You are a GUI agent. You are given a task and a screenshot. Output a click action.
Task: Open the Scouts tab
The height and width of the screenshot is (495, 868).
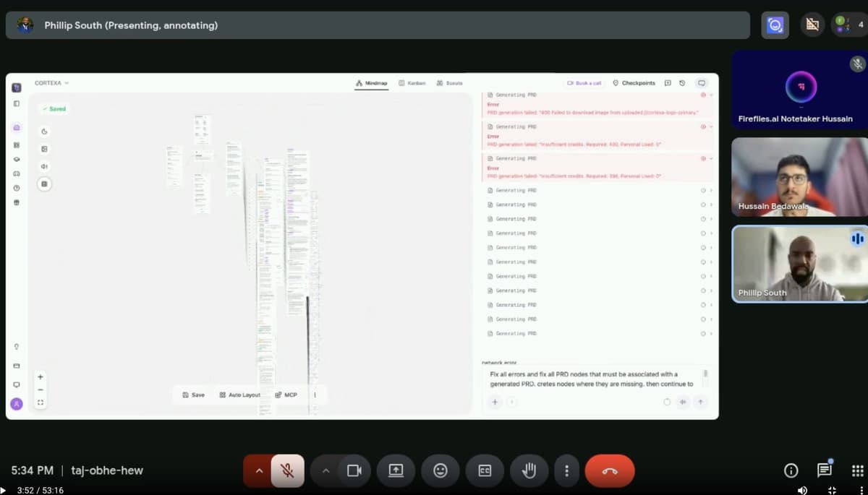click(449, 82)
